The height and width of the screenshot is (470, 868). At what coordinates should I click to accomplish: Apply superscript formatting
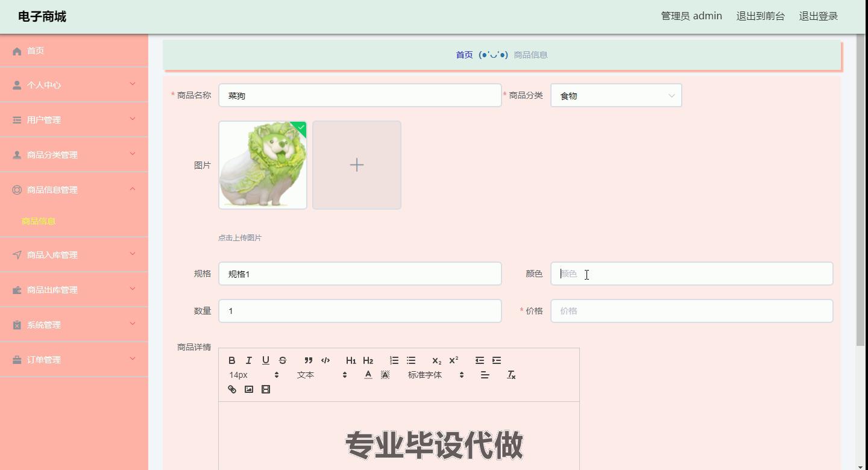(x=454, y=360)
